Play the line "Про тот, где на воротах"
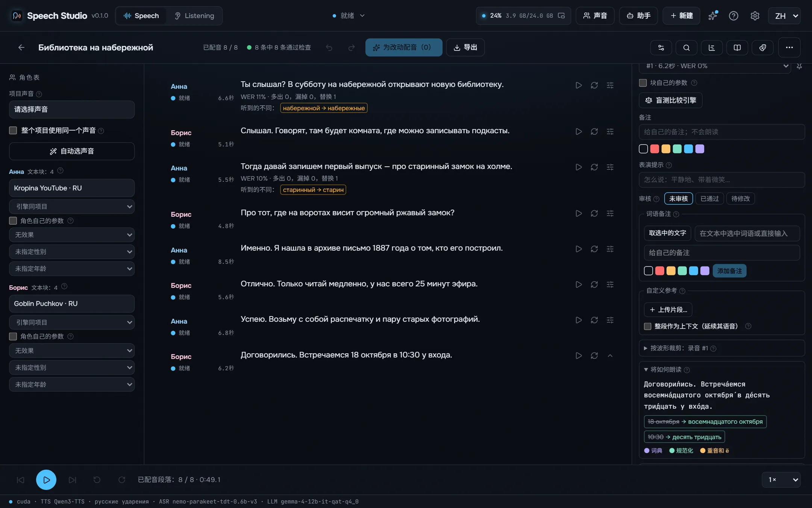This screenshot has width=812, height=508. click(x=579, y=213)
